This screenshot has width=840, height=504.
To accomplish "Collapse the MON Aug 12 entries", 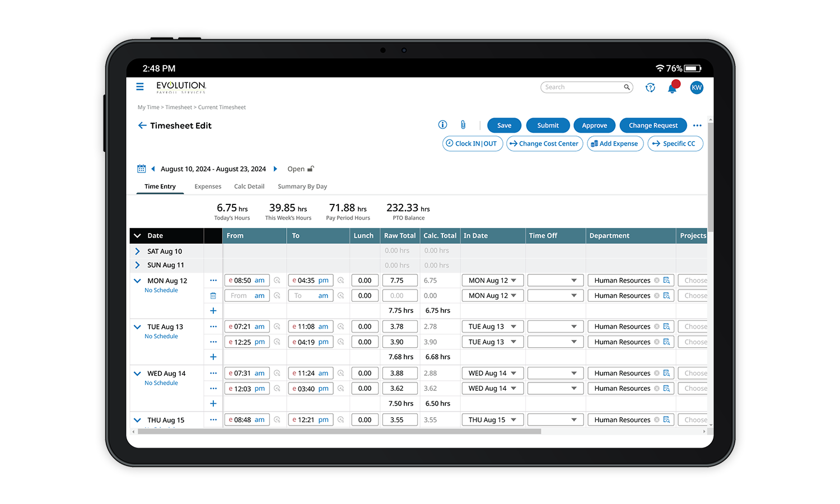I will coord(137,280).
